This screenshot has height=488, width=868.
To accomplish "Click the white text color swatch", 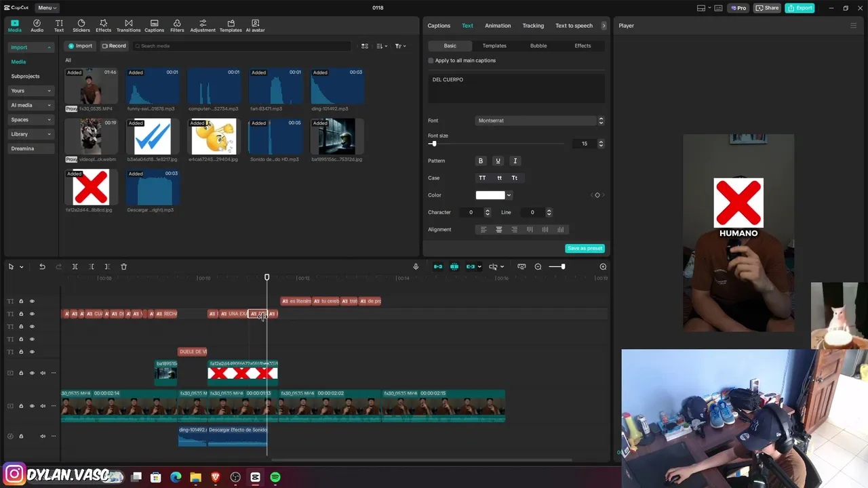I will click(x=490, y=195).
